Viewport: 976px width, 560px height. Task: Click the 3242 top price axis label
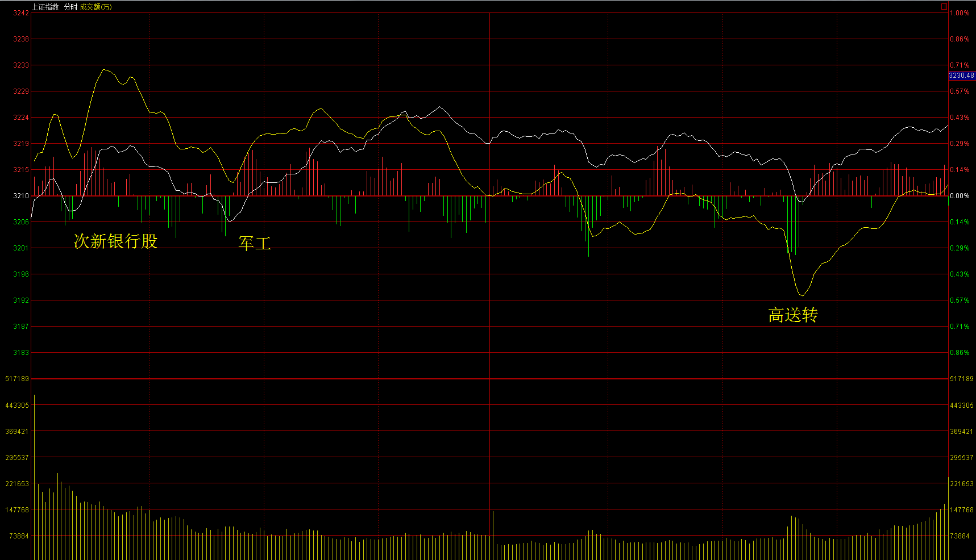pos(21,13)
